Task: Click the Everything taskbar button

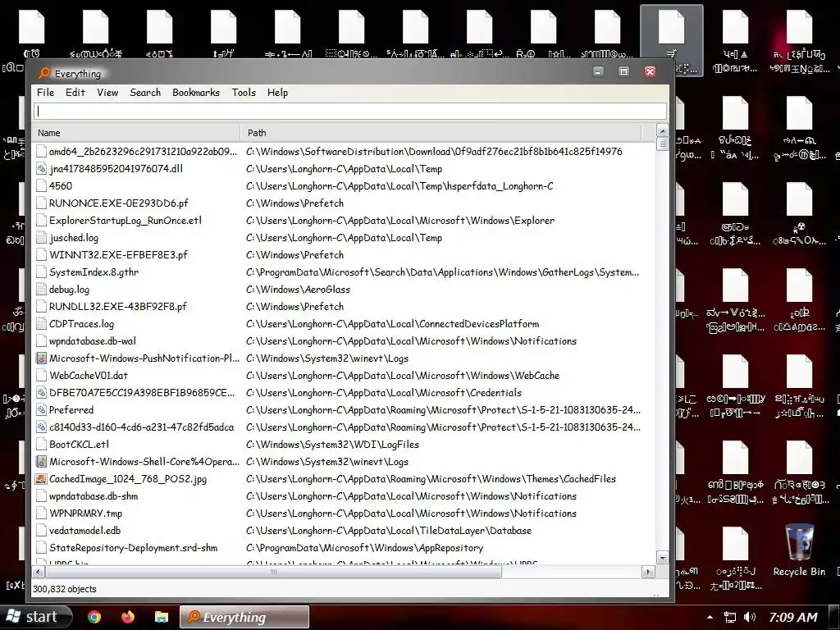Action: 244,617
